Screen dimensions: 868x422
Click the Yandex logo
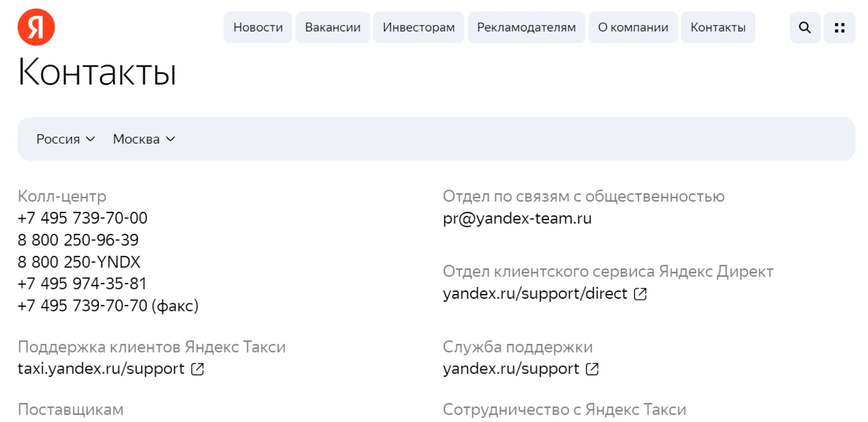click(x=36, y=27)
